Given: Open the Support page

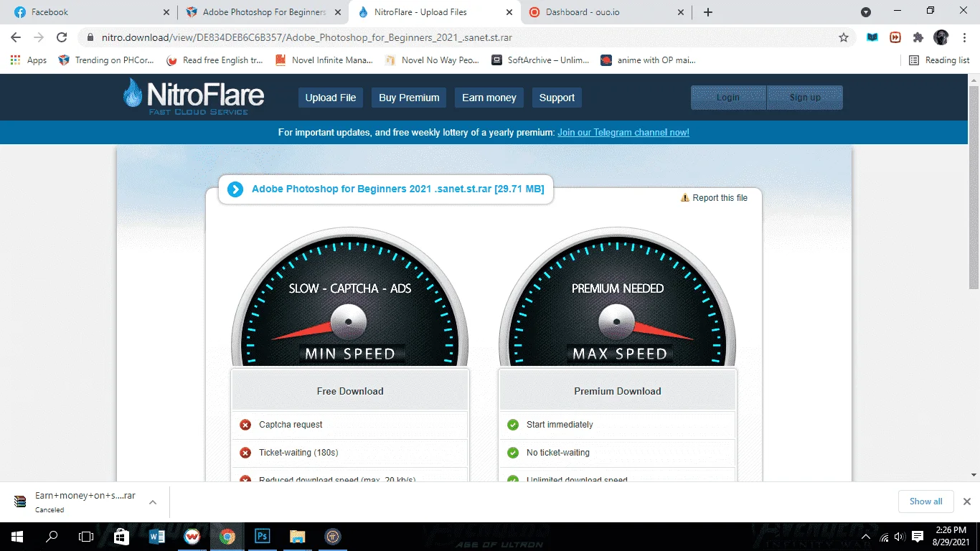Looking at the screenshot, I should (557, 98).
